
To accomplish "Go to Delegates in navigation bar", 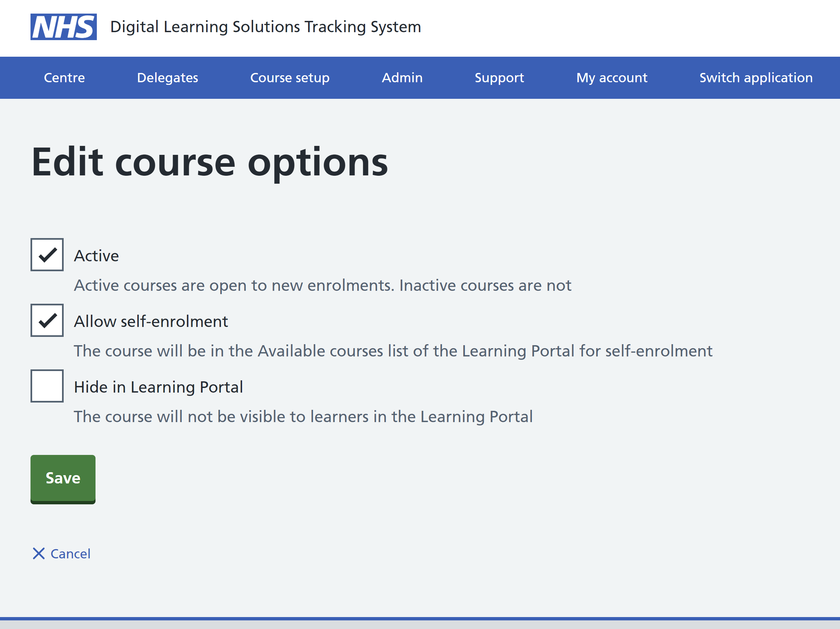I will pos(167,78).
